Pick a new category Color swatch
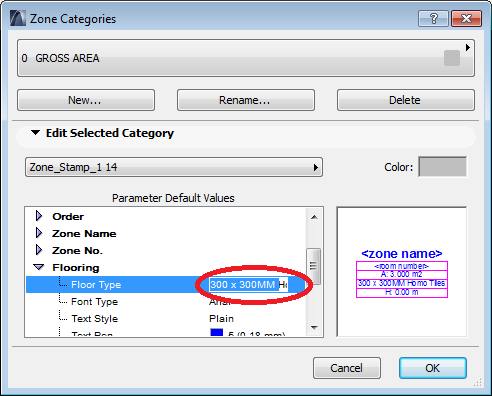 tap(442, 167)
